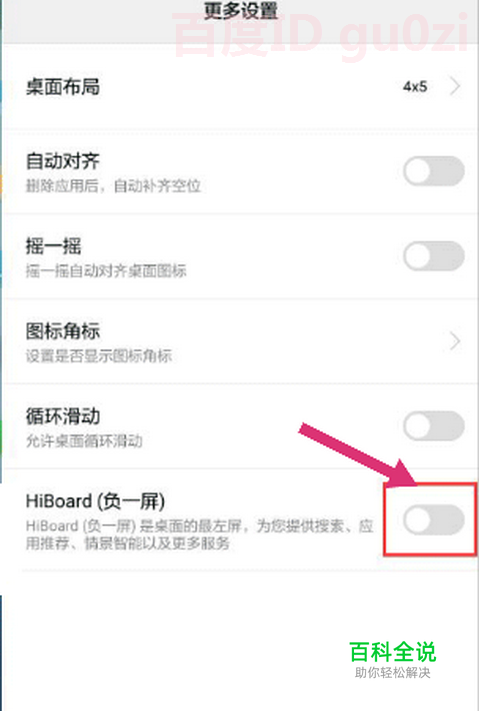Tap the 自动对齐 label text
This screenshot has width=479, height=711.
click(63, 161)
